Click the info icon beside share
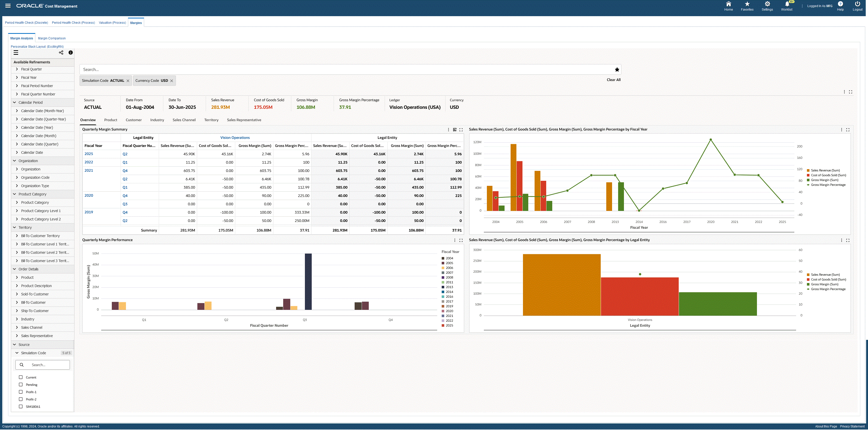Screen dimensions: 868x430 coord(70,53)
